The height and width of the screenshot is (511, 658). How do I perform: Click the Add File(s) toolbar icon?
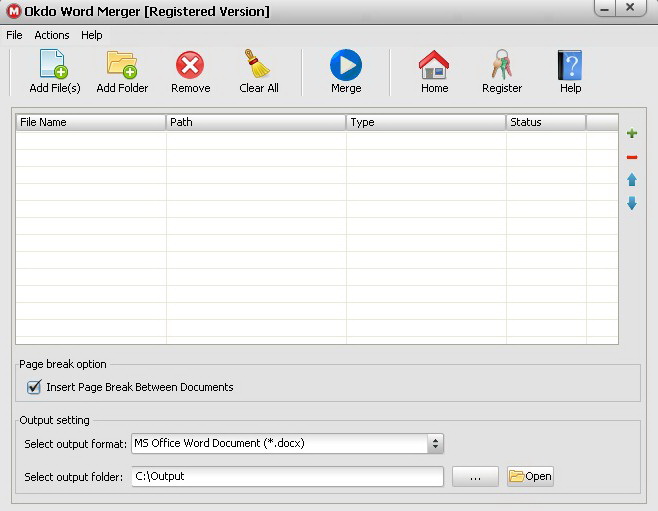point(54,64)
